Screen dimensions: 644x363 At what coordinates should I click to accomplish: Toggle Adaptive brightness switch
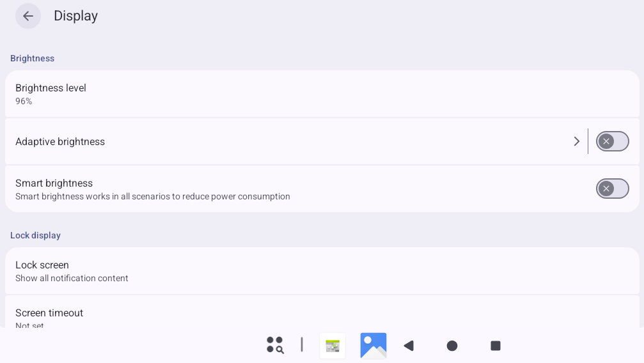613,141
